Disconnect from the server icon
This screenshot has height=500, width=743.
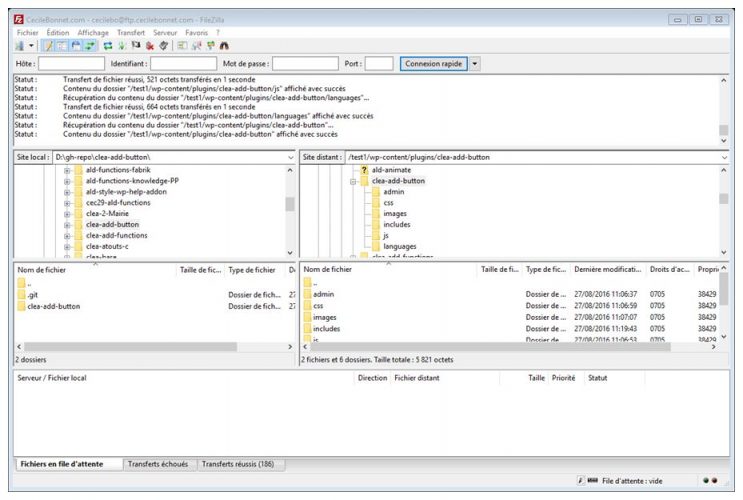click(150, 45)
